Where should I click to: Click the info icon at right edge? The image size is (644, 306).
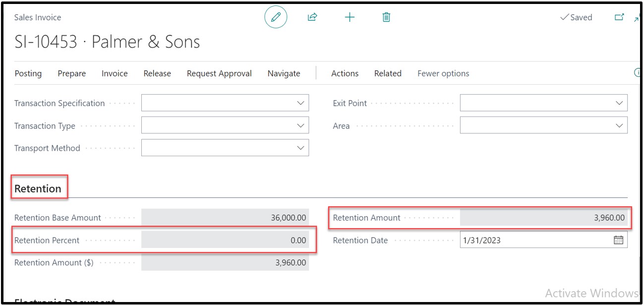[638, 73]
